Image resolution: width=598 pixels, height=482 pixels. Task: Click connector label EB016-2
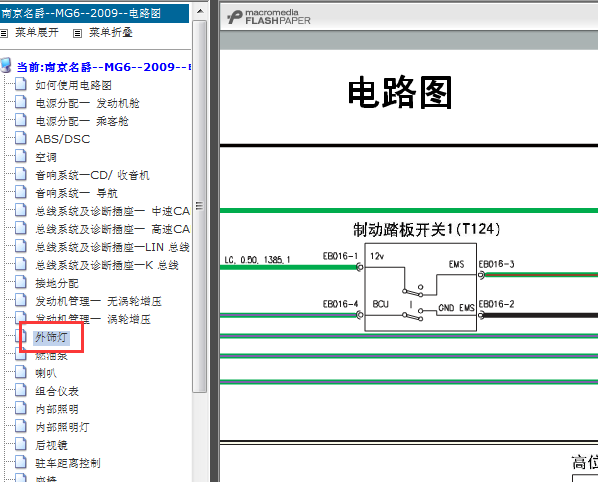coord(496,304)
